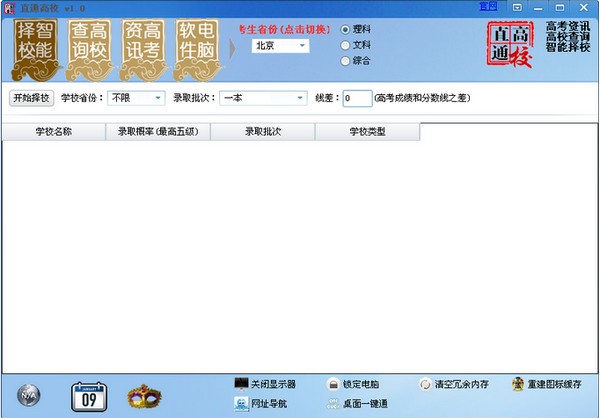Click 锁定电脑 text label
This screenshot has width=600, height=418.
click(360, 384)
